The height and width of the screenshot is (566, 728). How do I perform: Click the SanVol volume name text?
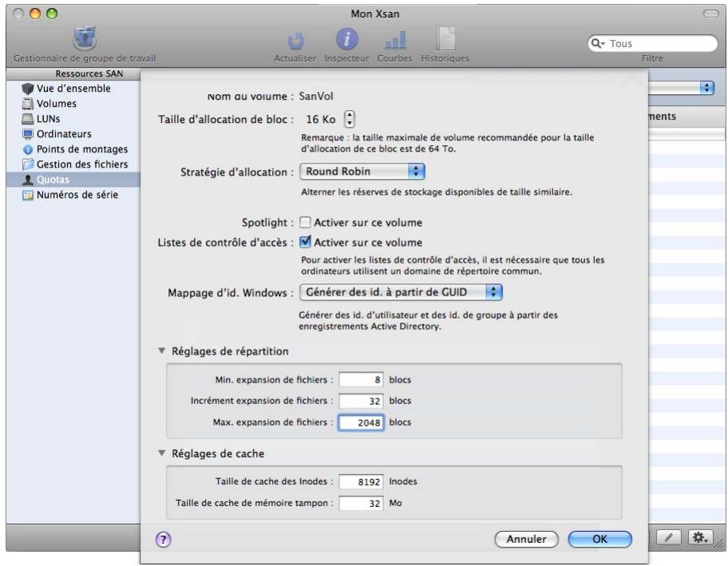[316, 96]
